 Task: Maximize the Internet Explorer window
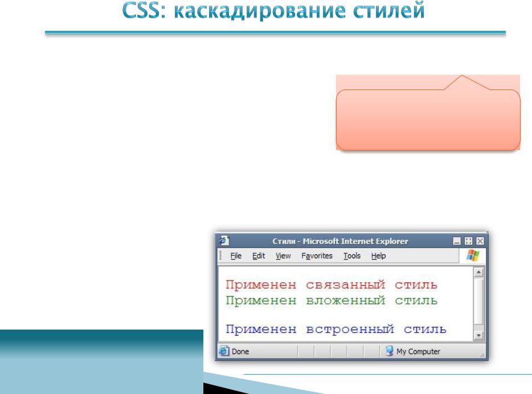pyautogui.click(x=469, y=241)
